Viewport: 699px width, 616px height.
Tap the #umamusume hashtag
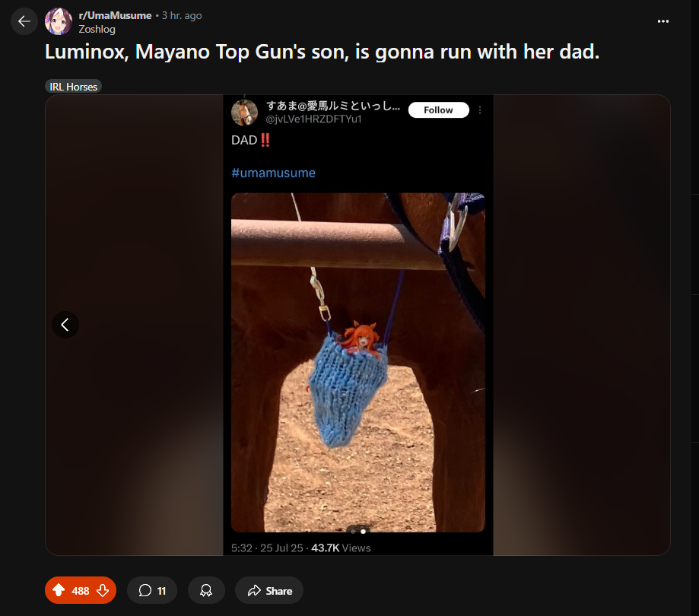pyautogui.click(x=273, y=173)
